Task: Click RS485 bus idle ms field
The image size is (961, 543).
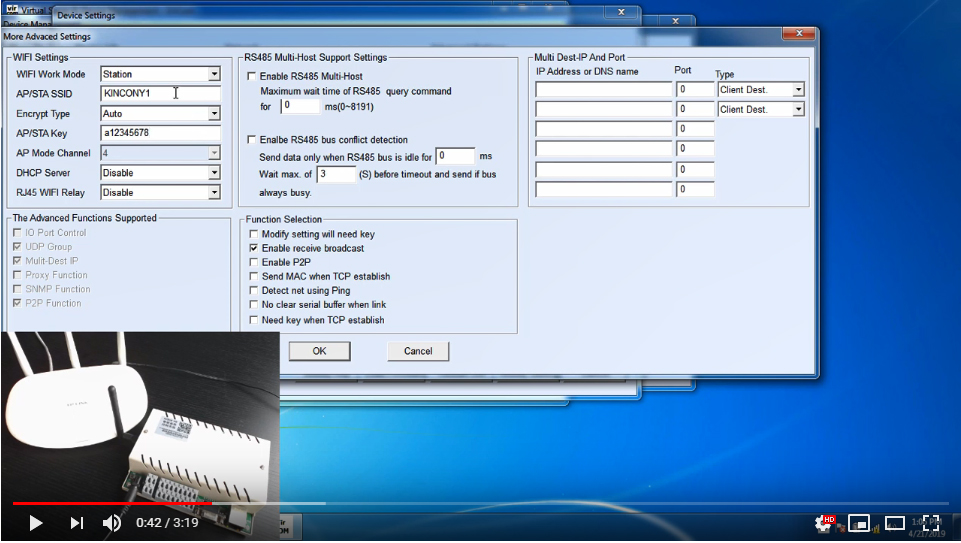Action: coord(455,156)
